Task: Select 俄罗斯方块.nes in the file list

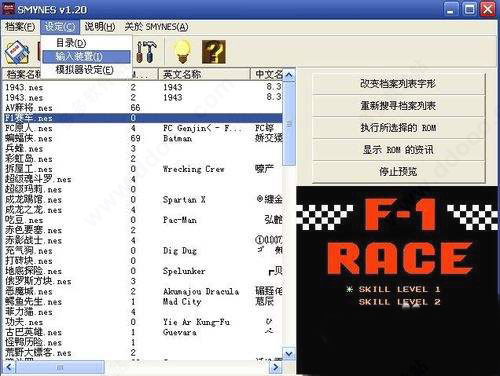Action: click(38, 281)
